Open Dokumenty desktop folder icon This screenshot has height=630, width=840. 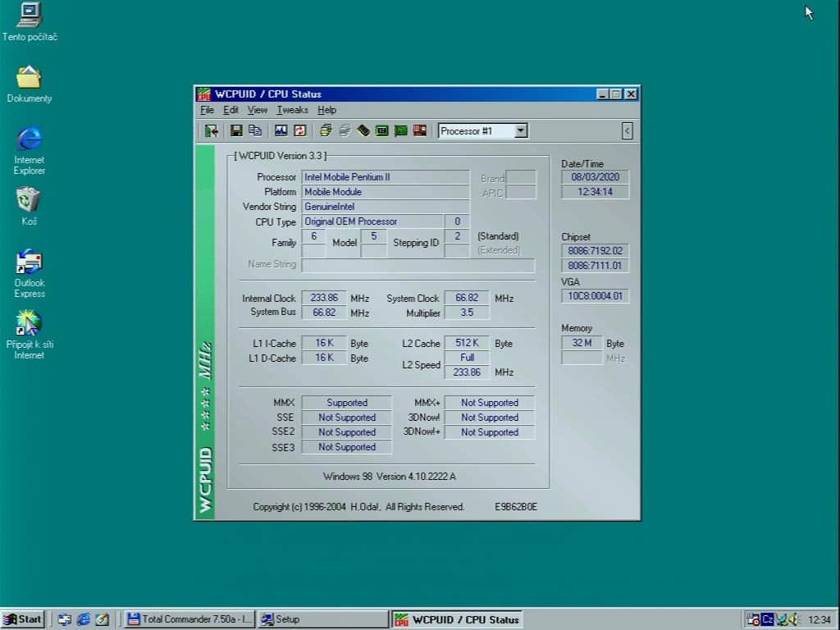[x=29, y=84]
